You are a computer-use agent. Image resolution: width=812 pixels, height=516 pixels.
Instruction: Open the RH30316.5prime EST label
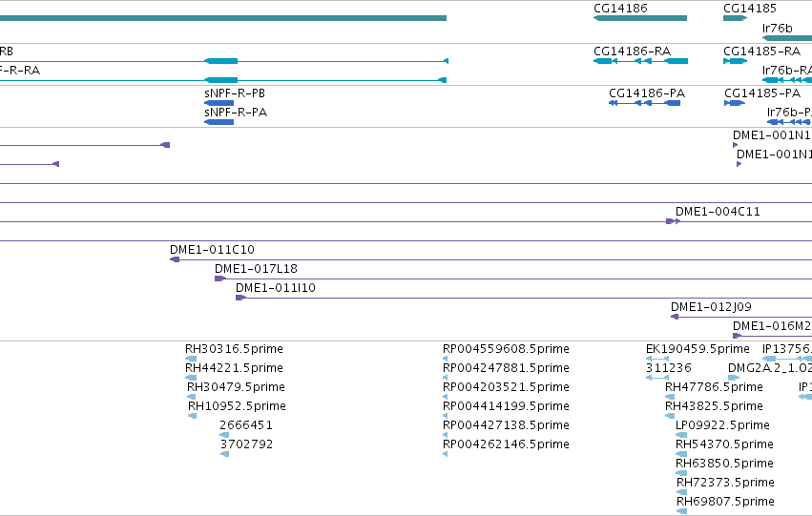tap(234, 349)
